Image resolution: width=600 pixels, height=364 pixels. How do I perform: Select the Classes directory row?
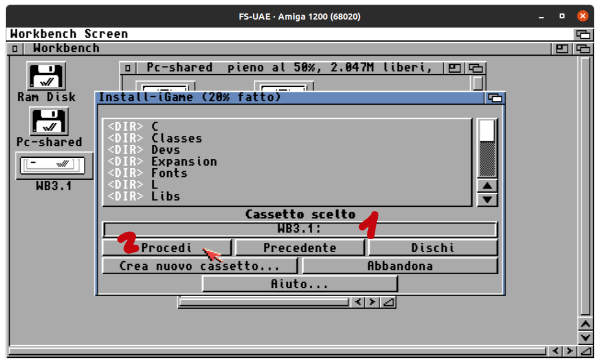[x=287, y=138]
